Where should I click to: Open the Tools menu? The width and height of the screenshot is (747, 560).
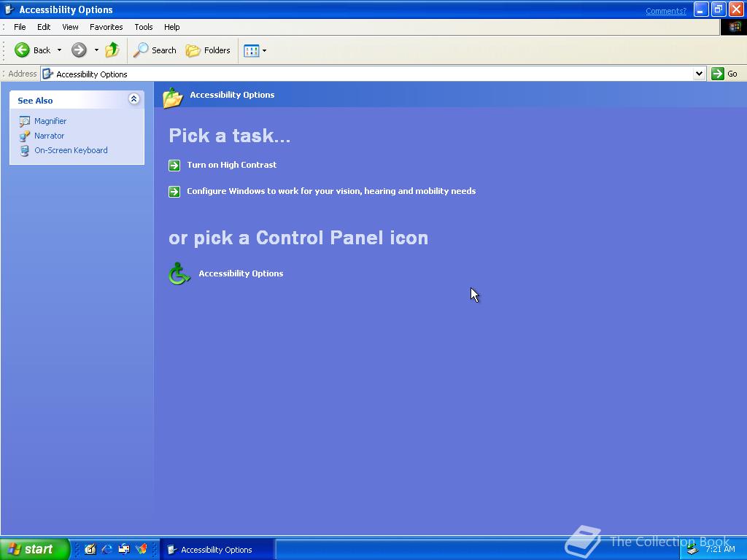pyautogui.click(x=144, y=27)
